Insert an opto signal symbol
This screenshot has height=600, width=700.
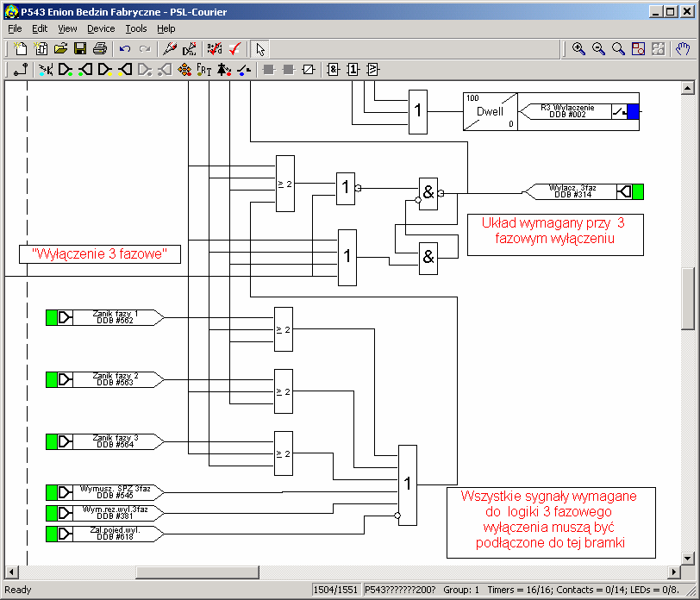pyautogui.click(x=46, y=70)
